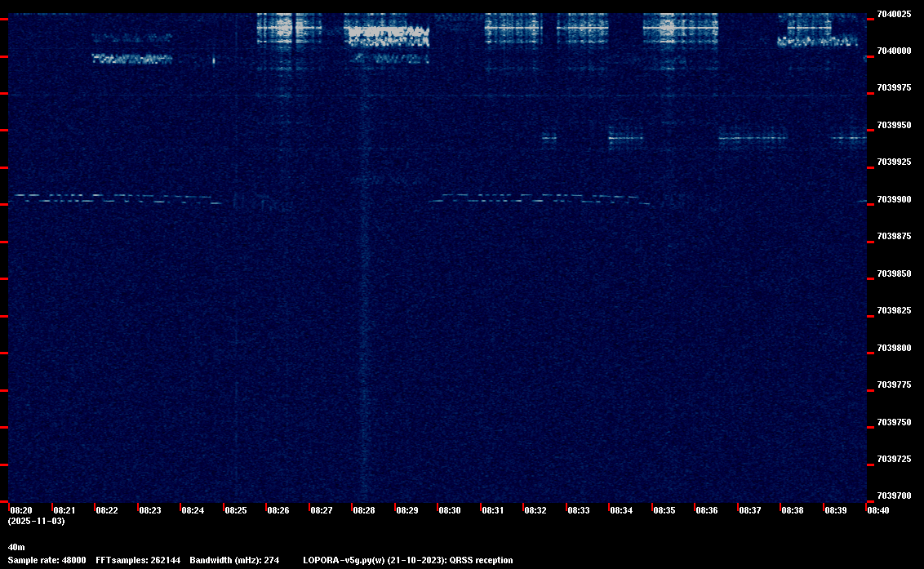Click the 08:26 time axis label
This screenshot has width=924, height=569.
(x=278, y=510)
